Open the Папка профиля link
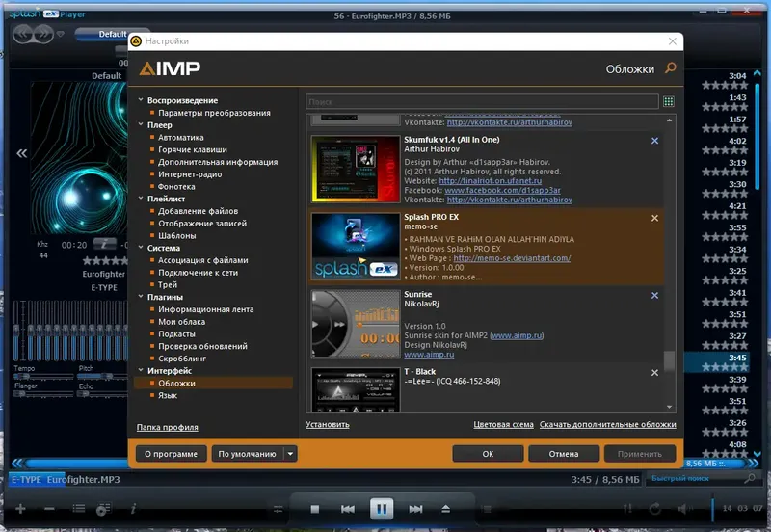The width and height of the screenshot is (771, 532). click(167, 427)
